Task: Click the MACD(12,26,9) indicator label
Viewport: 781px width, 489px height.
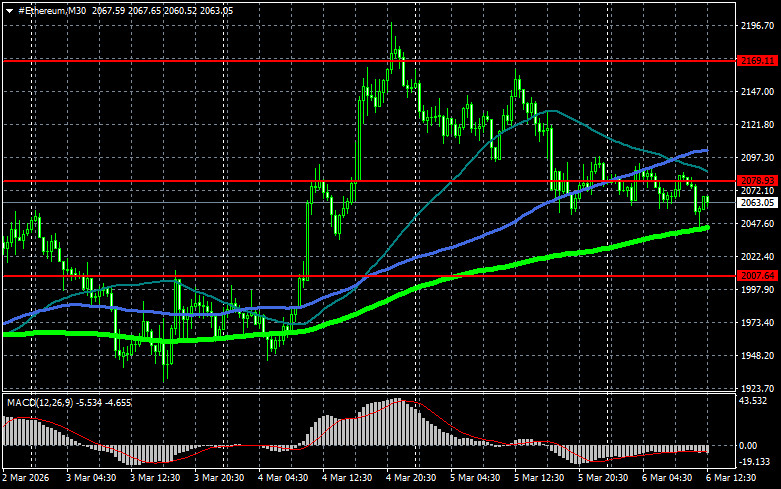Action: coord(40,402)
